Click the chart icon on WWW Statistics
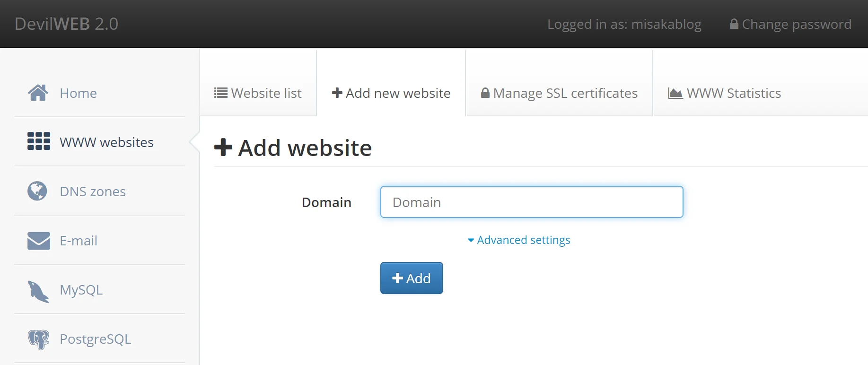The height and width of the screenshot is (365, 868). point(675,93)
